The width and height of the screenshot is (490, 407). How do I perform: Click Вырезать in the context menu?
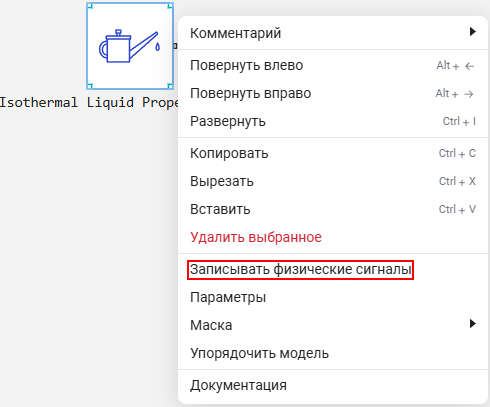pos(333,181)
